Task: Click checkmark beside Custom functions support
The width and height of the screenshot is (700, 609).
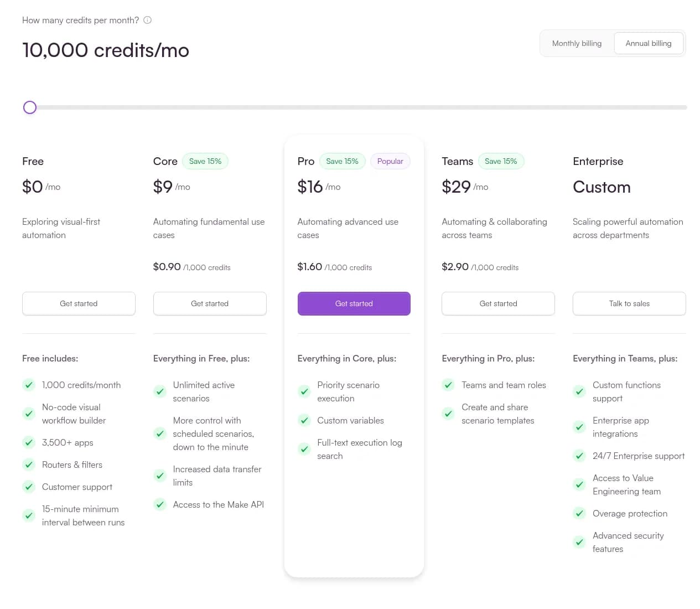Action: (579, 391)
